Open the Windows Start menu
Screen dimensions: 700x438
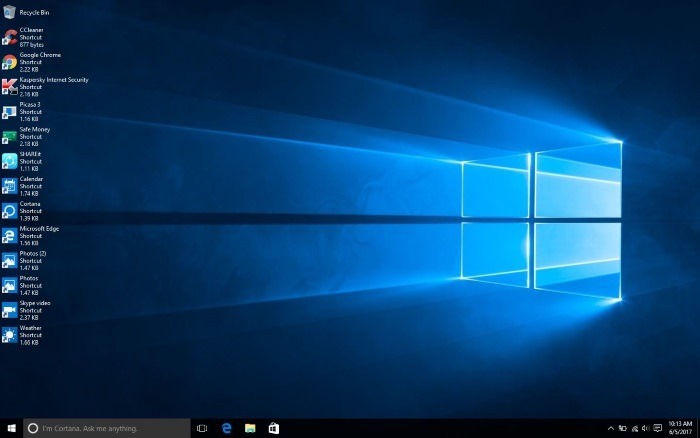tap(12, 428)
